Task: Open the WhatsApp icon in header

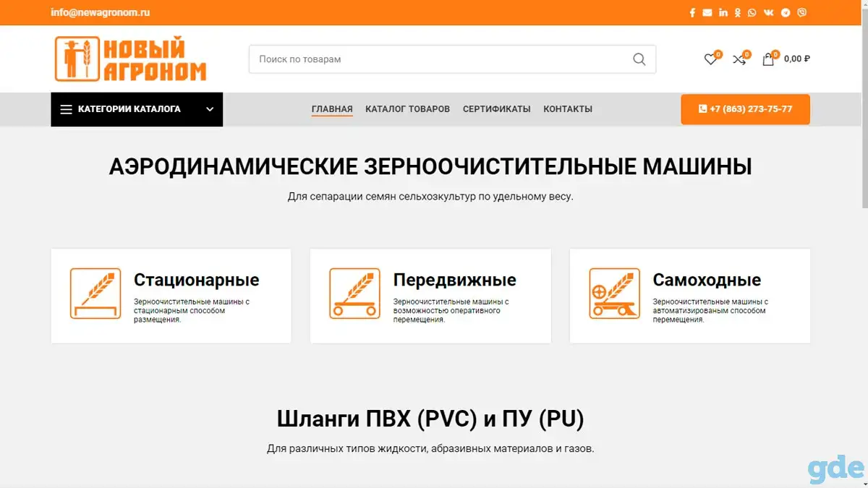Action: [752, 12]
